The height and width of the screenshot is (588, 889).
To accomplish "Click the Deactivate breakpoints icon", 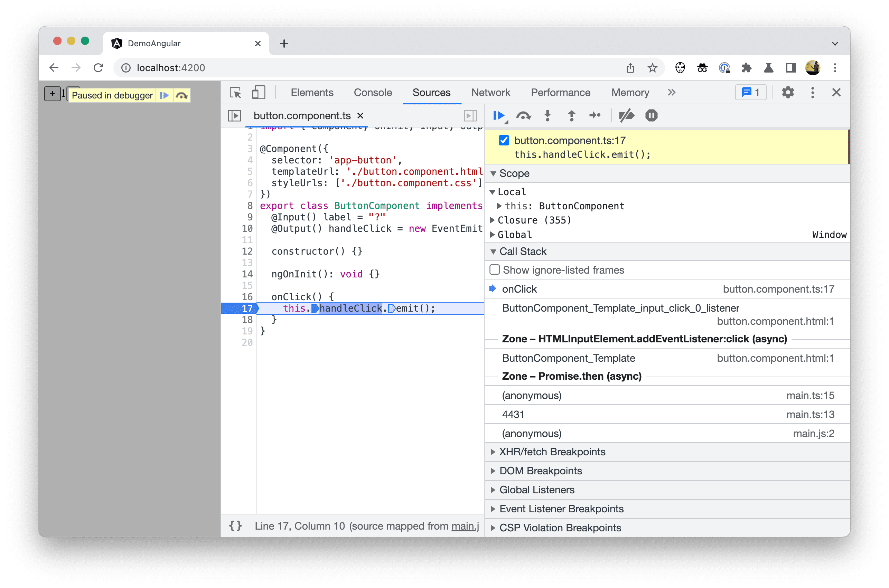I will pos(625,115).
